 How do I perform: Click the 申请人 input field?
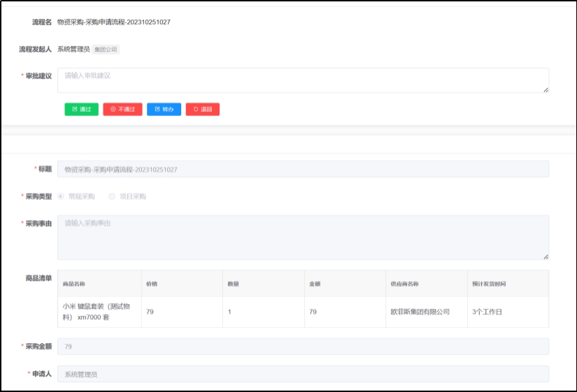302,375
